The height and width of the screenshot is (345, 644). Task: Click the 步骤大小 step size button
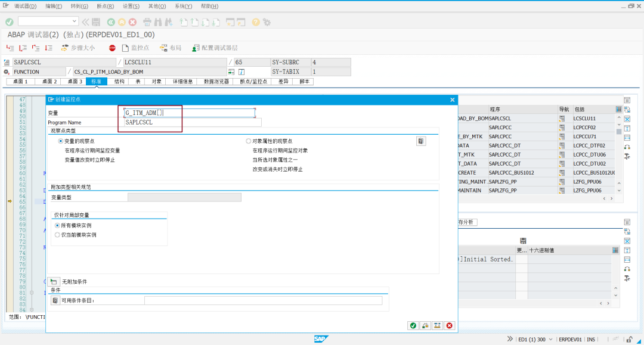(x=78, y=48)
